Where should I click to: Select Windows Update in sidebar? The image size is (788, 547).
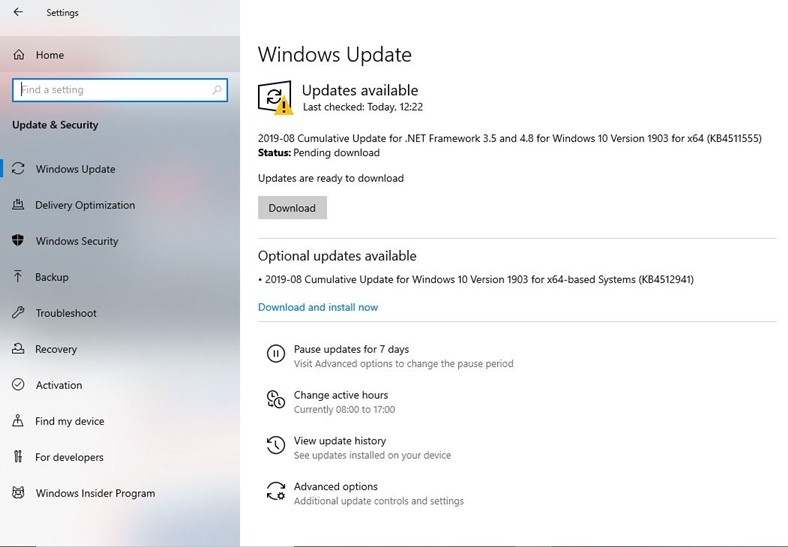coord(120,168)
